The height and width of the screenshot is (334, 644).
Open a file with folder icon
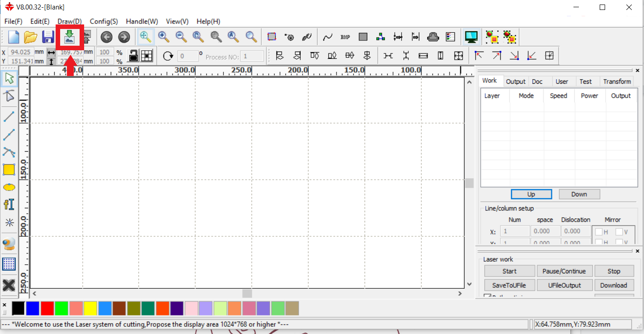click(x=30, y=37)
